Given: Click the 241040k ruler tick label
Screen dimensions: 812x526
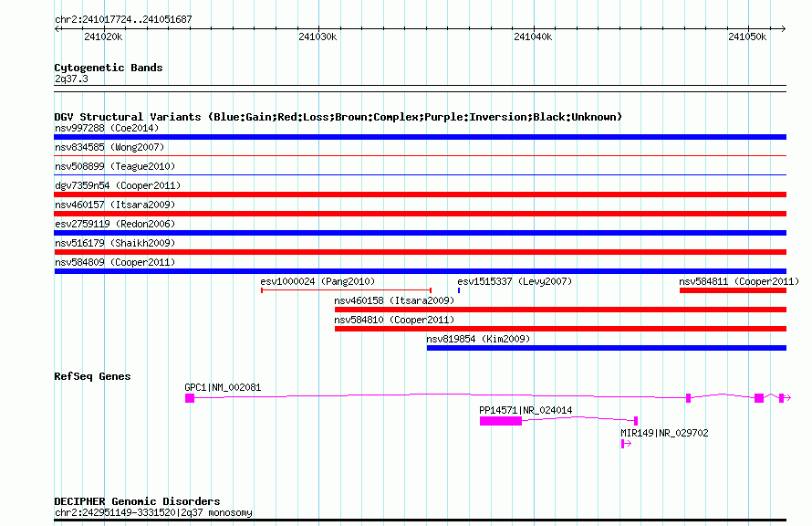Looking at the screenshot, I should click(532, 37).
